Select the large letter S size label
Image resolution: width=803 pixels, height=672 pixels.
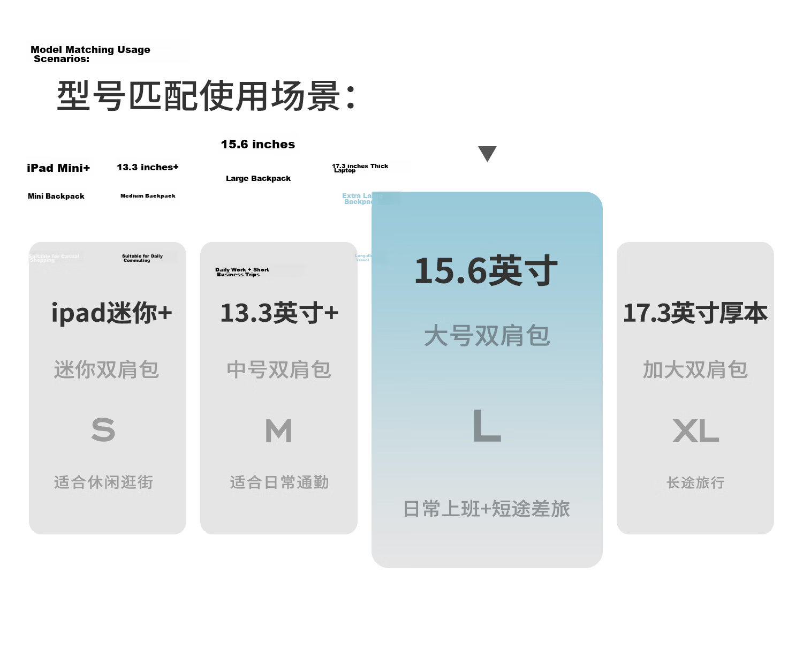pyautogui.click(x=103, y=429)
